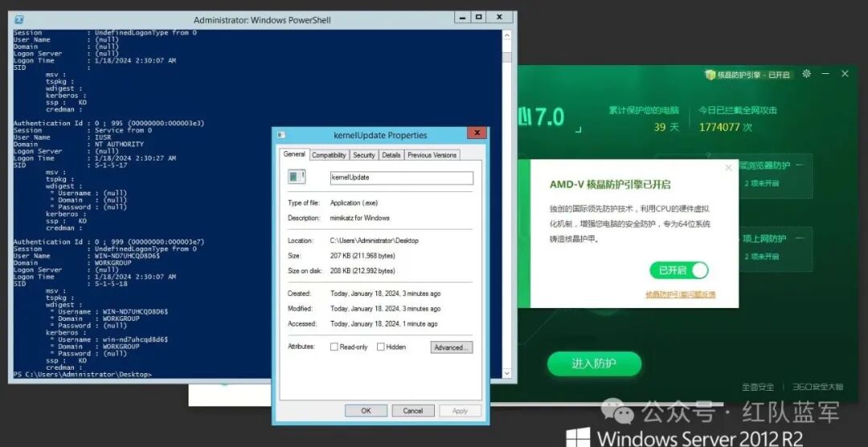This screenshot has width=868, height=447.
Task: Click the AMD-V 核晶防护引擎已开启 heading
Action: coord(610,184)
